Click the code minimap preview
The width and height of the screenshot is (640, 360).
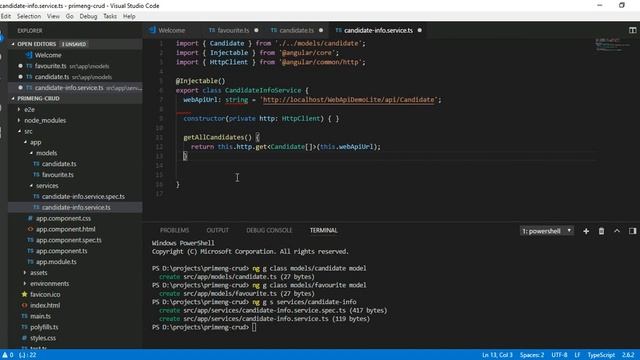click(x=612, y=45)
